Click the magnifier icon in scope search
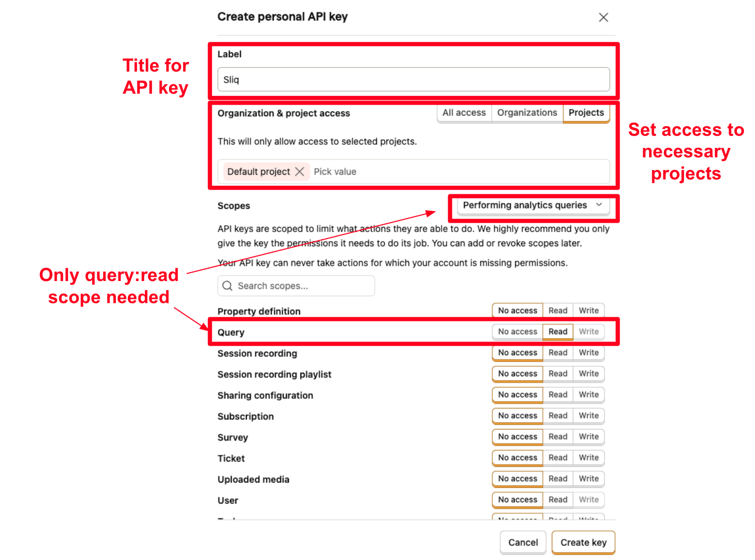 [227, 286]
